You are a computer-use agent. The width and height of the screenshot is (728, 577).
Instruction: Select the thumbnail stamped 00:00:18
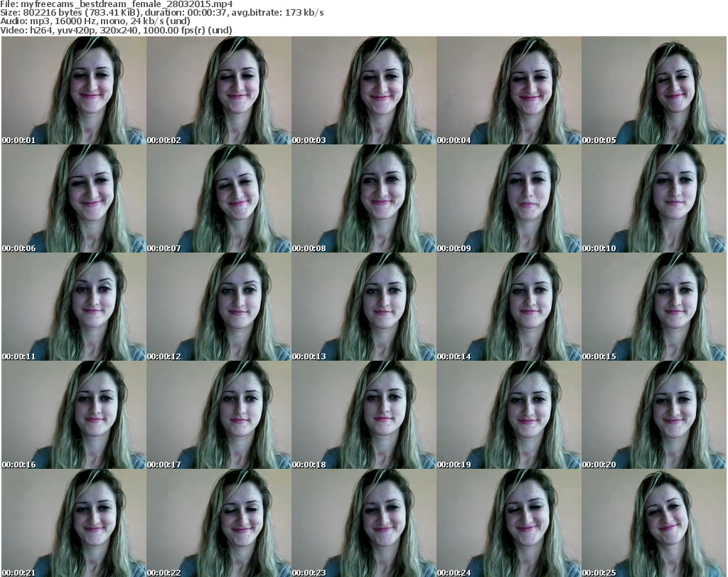[x=363, y=415]
